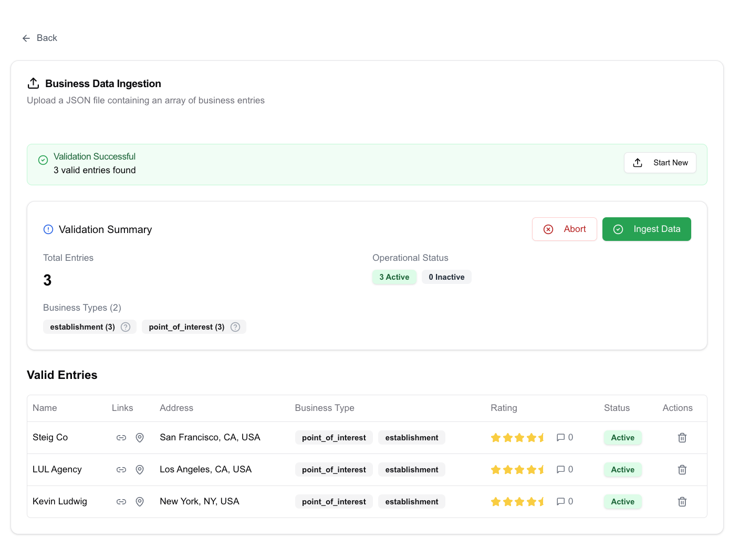Open map location for Steig Co
729x560 pixels.
tap(140, 438)
